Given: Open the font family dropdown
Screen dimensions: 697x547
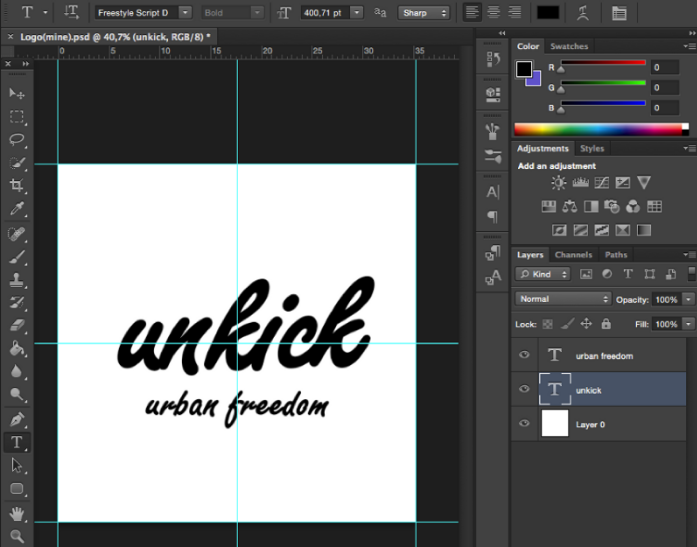Looking at the screenshot, I should point(185,12).
